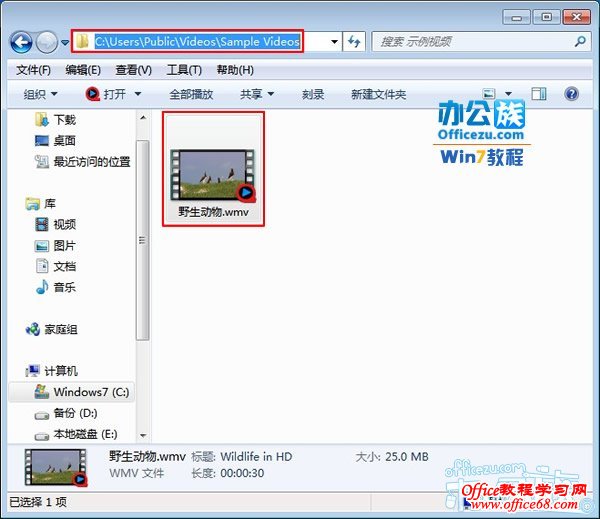Click the title value Wildlife in HD
The height and width of the screenshot is (519, 600).
pyautogui.click(x=256, y=457)
